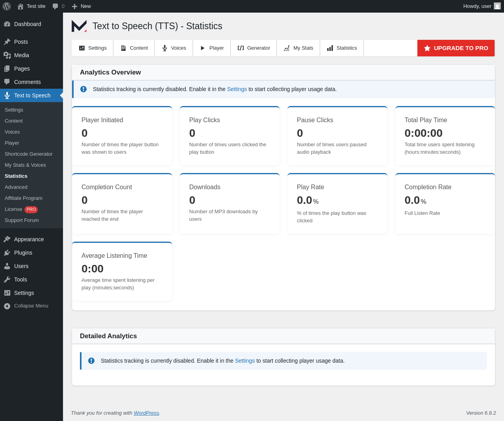Open the Support Forum submenu item
Screen dimensions: 504x421
pyautogui.click(x=22, y=220)
